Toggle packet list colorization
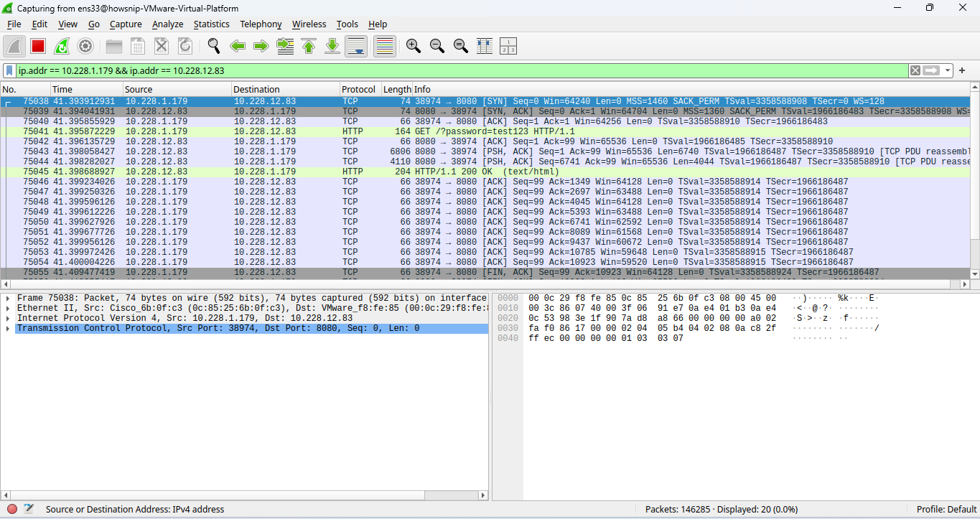The height and width of the screenshot is (519, 980). [x=385, y=46]
